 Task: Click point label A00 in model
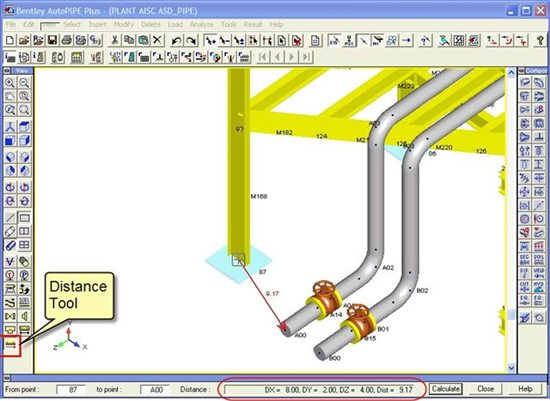pyautogui.click(x=300, y=335)
